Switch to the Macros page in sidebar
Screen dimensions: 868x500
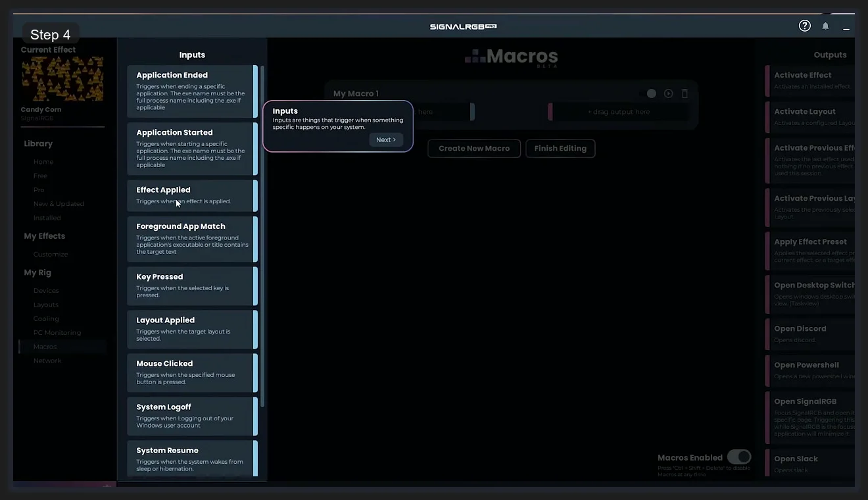45,346
